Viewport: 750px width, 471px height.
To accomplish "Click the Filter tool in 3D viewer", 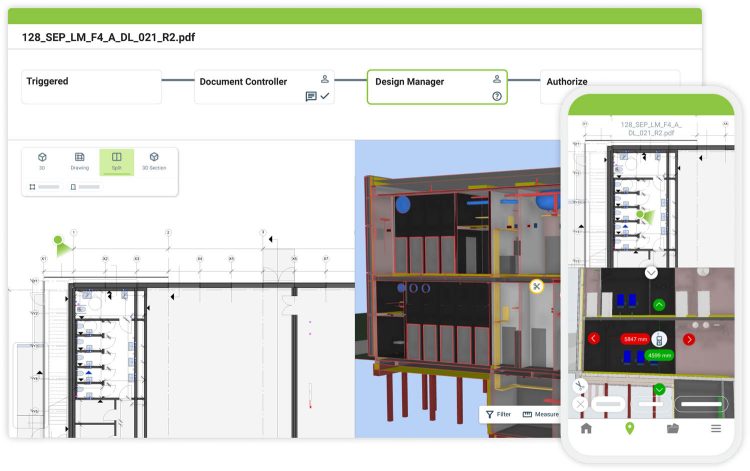I will 498,414.
